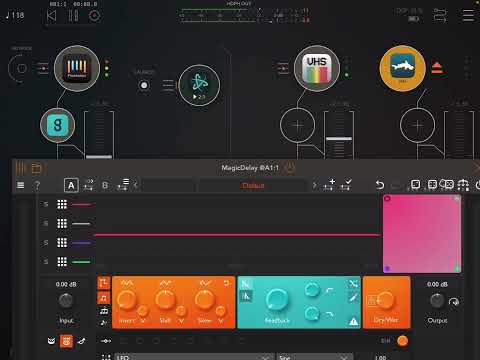Tap the orange eject icon beside the shark node
This screenshot has height=360, width=480.
(437, 68)
